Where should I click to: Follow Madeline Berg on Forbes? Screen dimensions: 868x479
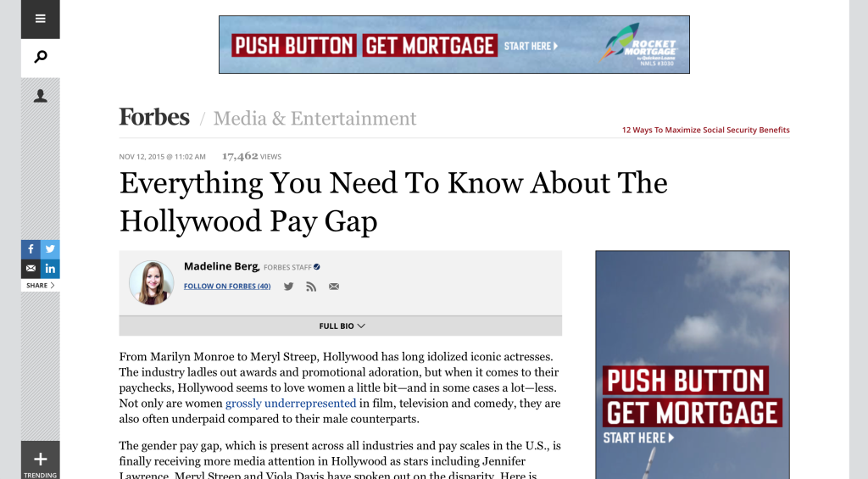click(227, 287)
